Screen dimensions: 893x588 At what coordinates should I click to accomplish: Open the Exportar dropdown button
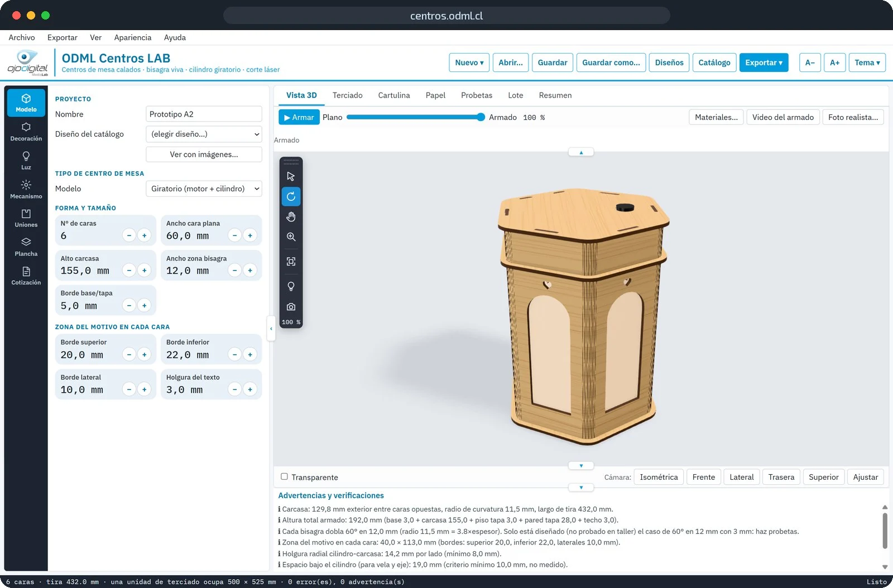coord(764,62)
